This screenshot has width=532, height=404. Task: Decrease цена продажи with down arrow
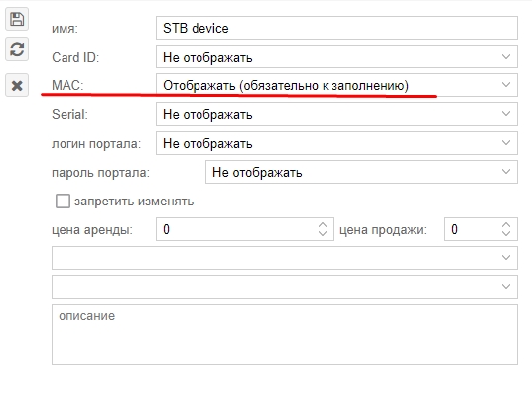506,233
